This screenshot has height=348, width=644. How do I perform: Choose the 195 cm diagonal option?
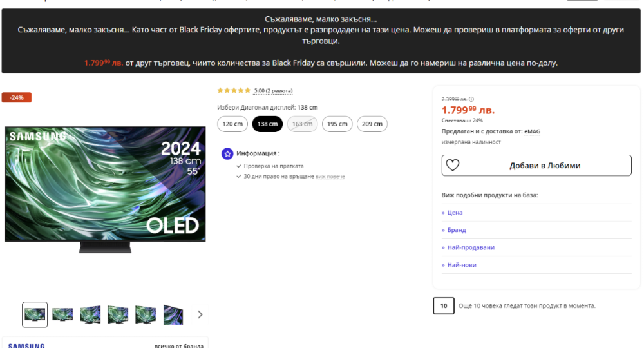(x=337, y=124)
